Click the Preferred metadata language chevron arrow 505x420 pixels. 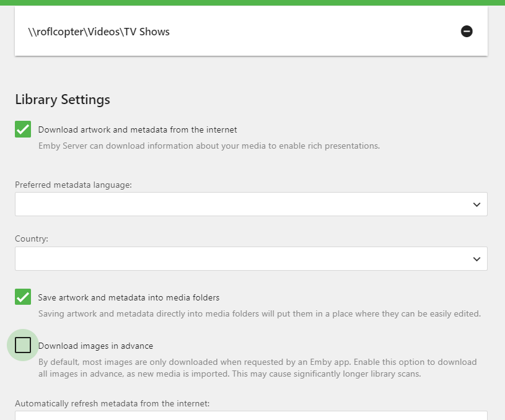tap(476, 204)
